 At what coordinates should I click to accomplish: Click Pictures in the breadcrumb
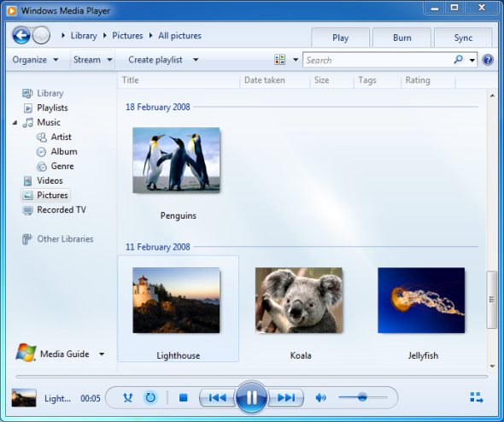pos(127,35)
